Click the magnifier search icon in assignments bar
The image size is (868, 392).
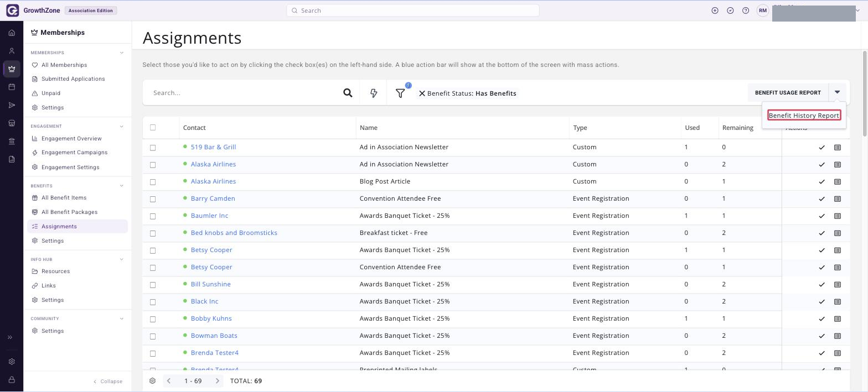[x=348, y=93]
